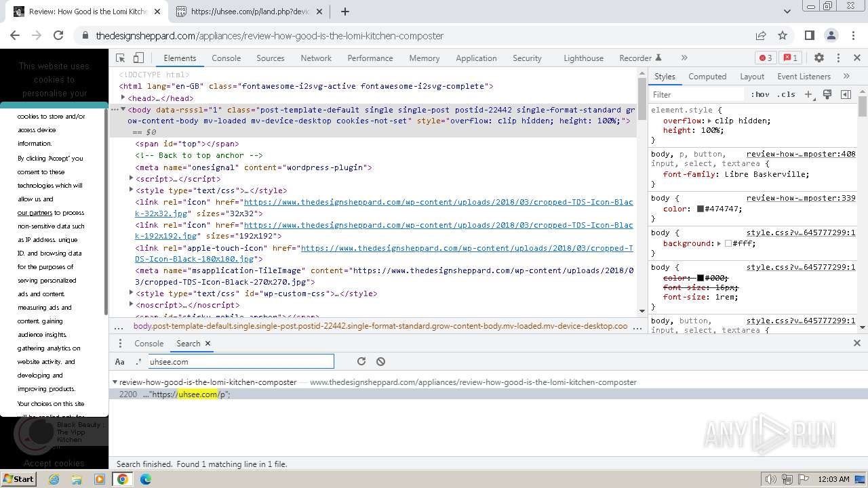The height and width of the screenshot is (488, 868).
Task: Switch to the Console panel tab
Action: pyautogui.click(x=226, y=58)
